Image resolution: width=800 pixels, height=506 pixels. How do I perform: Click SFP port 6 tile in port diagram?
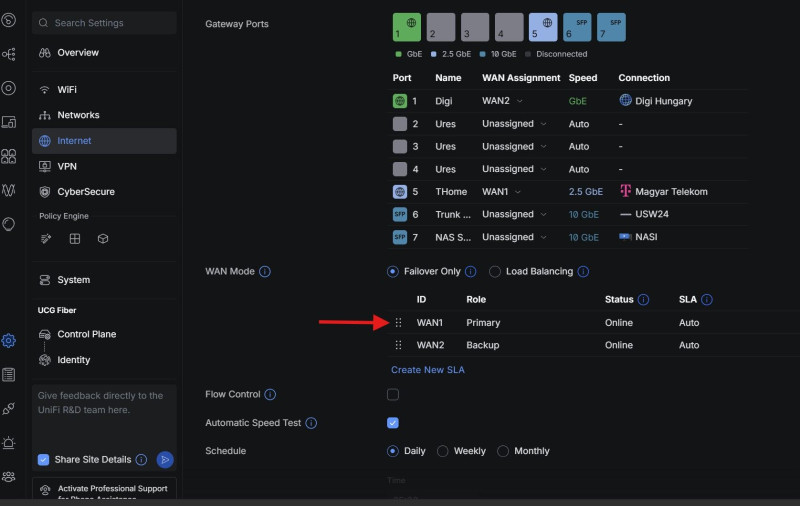577,27
